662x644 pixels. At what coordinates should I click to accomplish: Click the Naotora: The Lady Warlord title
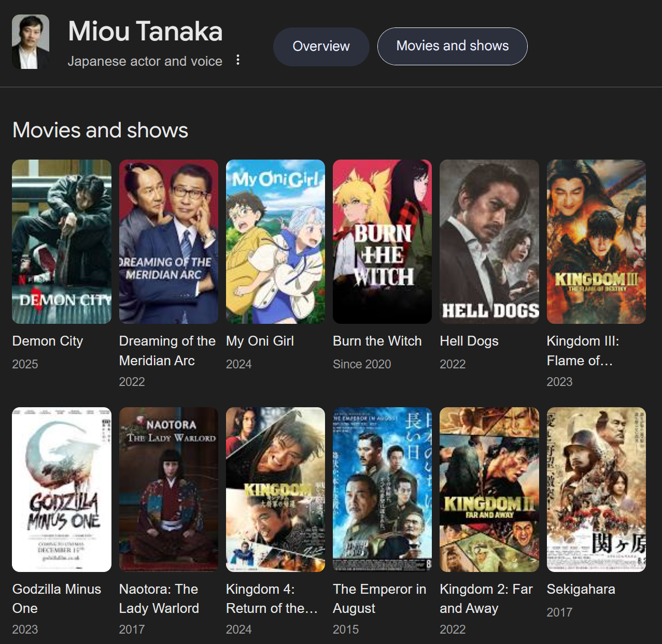coord(159,598)
